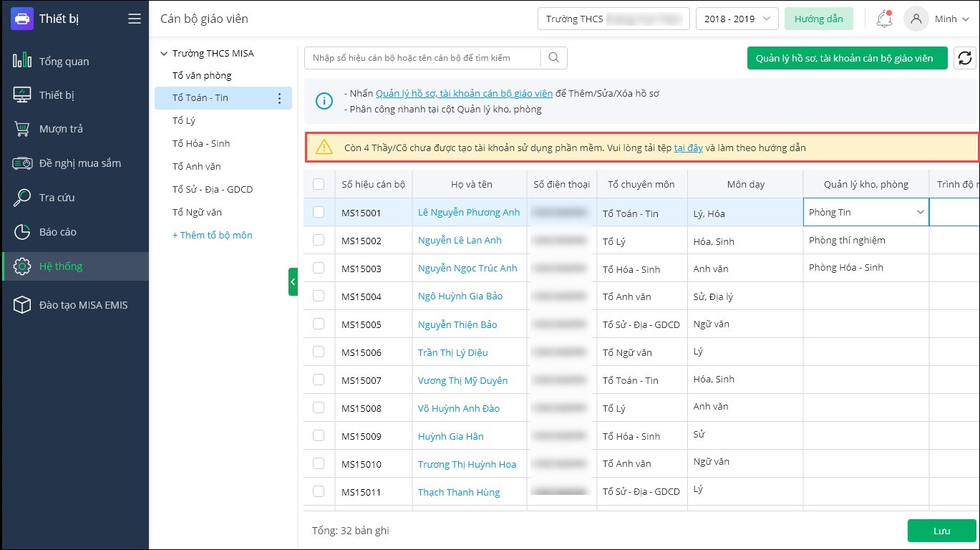Go to Báo cáo in the sidebar

tap(57, 232)
